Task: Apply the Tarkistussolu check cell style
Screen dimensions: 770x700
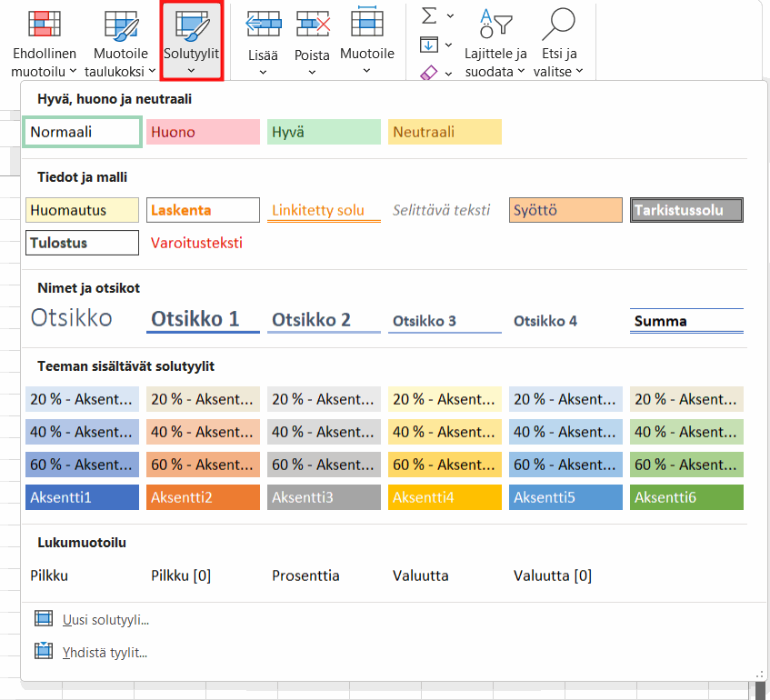Action: 686,210
